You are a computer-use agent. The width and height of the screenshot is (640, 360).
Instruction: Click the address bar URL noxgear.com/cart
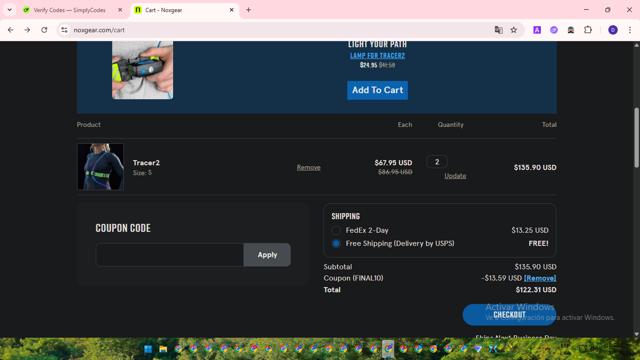click(x=99, y=30)
